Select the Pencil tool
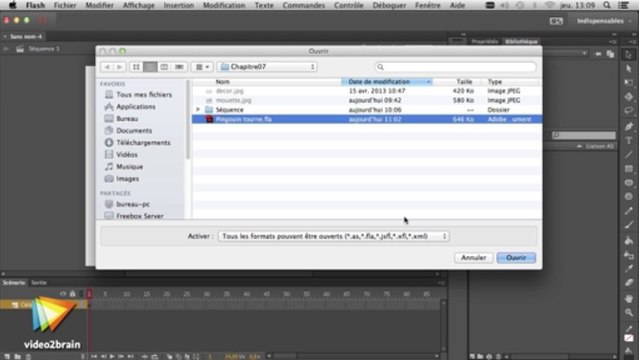The width and height of the screenshot is (639, 360). (628, 211)
